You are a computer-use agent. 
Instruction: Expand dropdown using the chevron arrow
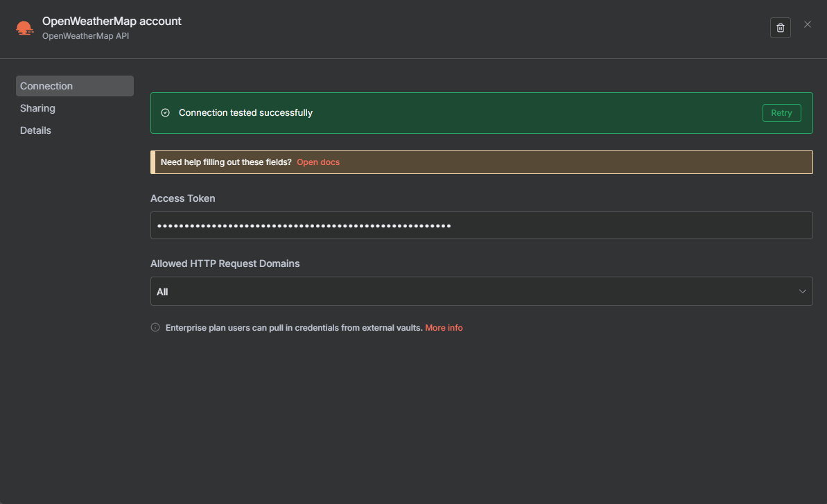[x=803, y=291]
